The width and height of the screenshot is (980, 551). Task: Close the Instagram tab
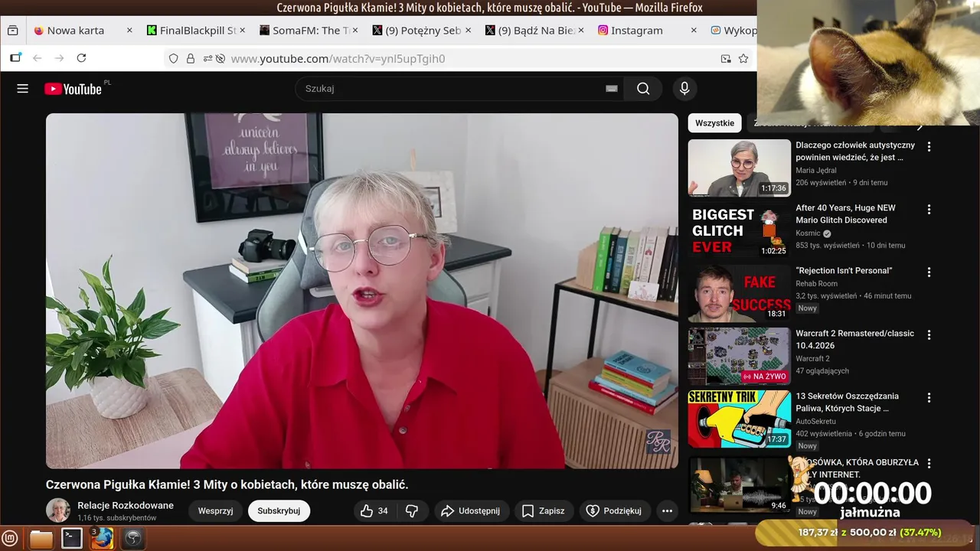(694, 31)
